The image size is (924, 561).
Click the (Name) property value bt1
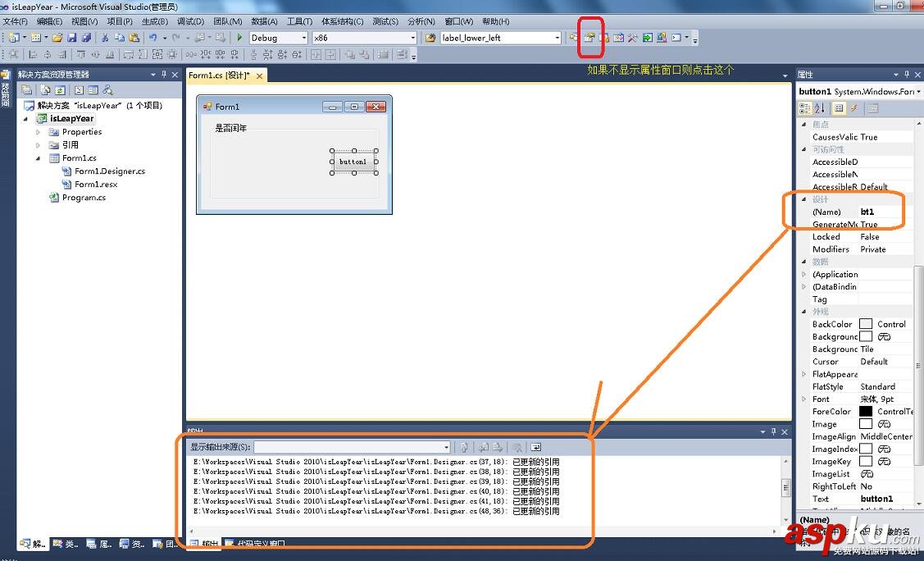(867, 212)
